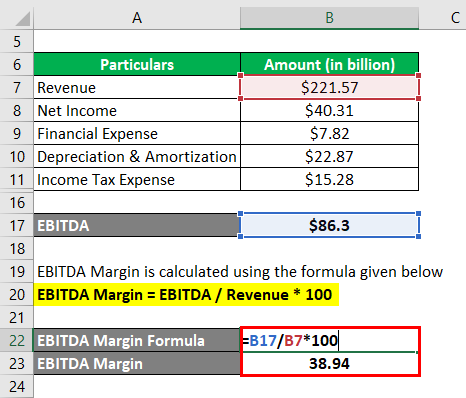466x398 pixels.
Task: Select row 20 header
Action: pyautogui.click(x=17, y=294)
